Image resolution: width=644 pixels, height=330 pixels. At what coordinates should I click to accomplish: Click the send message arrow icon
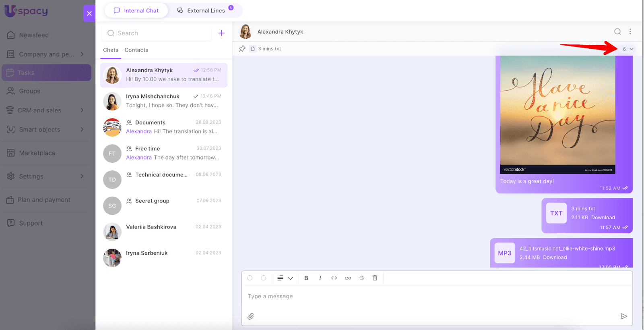(x=623, y=316)
